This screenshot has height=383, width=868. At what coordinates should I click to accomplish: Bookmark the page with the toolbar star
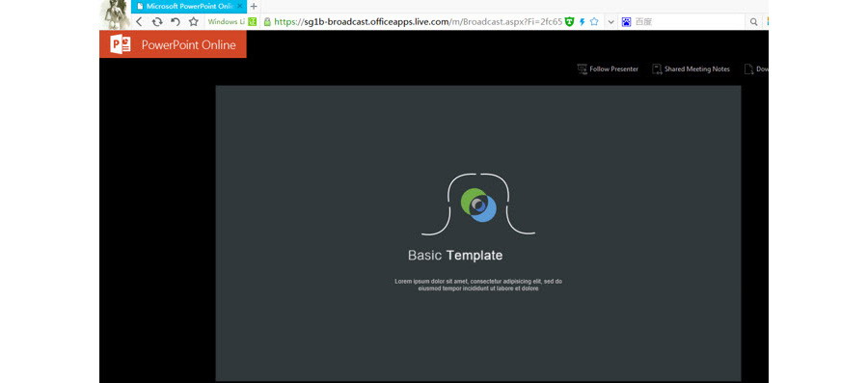[193, 21]
